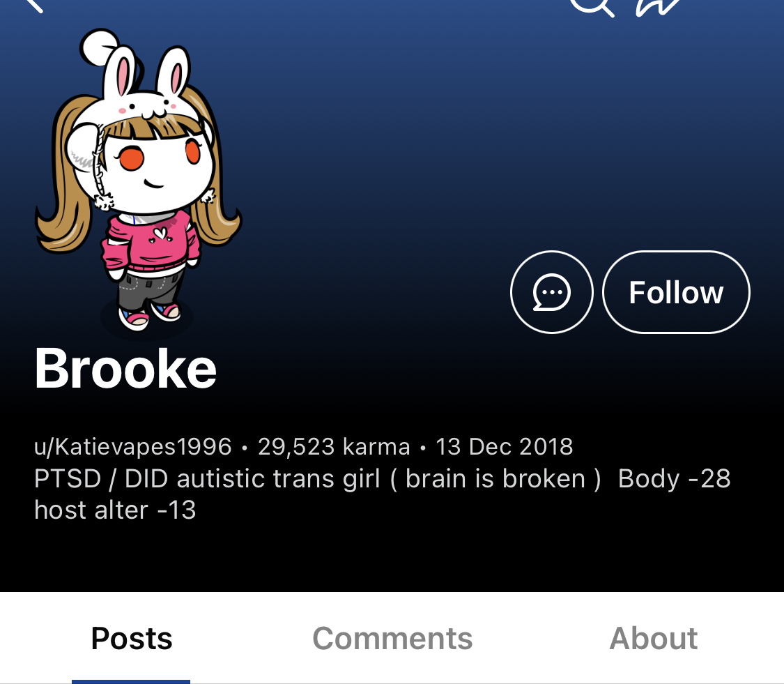
Task: Tap the 'Body -28' bio text
Action: 674,478
